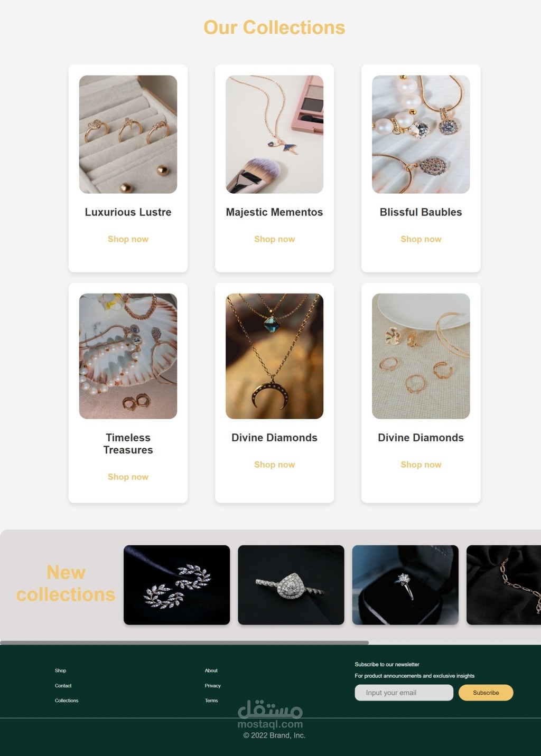This screenshot has height=756, width=541.
Task: Open the Terms footer link
Action: pyautogui.click(x=211, y=701)
